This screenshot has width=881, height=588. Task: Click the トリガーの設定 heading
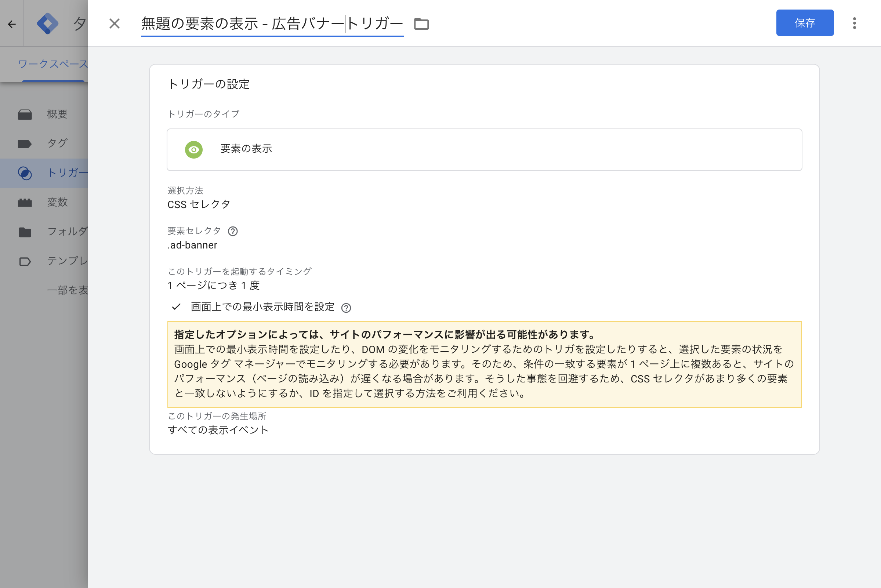(x=209, y=84)
